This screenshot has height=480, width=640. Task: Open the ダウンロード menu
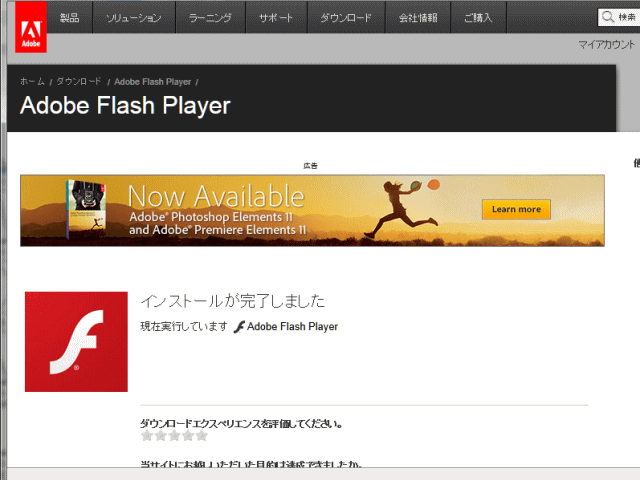click(346, 18)
